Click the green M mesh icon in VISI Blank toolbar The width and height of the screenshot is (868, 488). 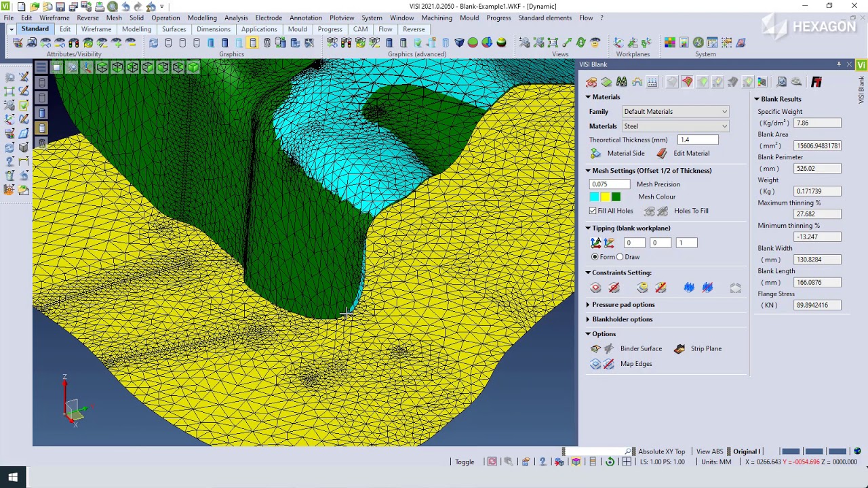tap(621, 82)
